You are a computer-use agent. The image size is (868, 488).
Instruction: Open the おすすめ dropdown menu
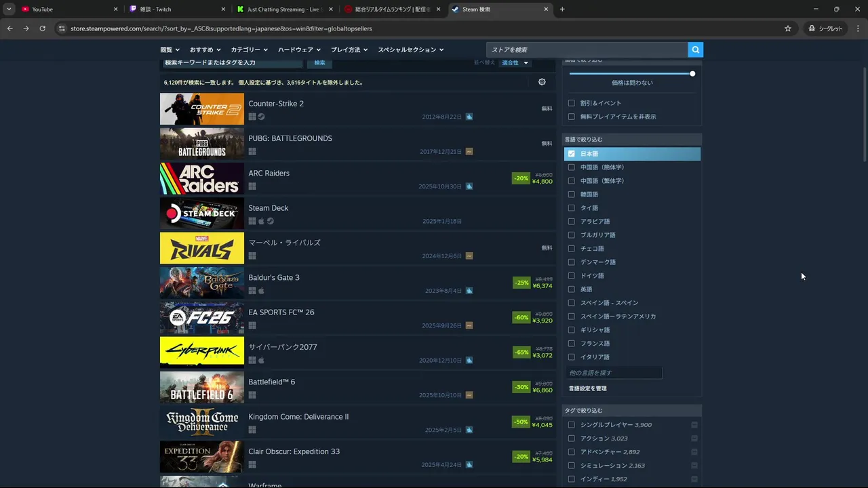tap(205, 49)
